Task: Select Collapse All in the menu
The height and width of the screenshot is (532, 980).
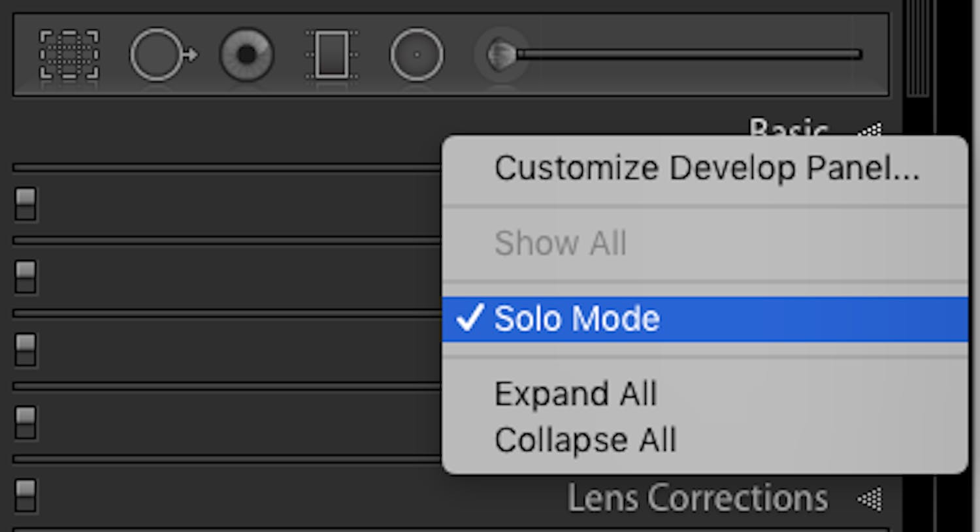Action: point(585,440)
